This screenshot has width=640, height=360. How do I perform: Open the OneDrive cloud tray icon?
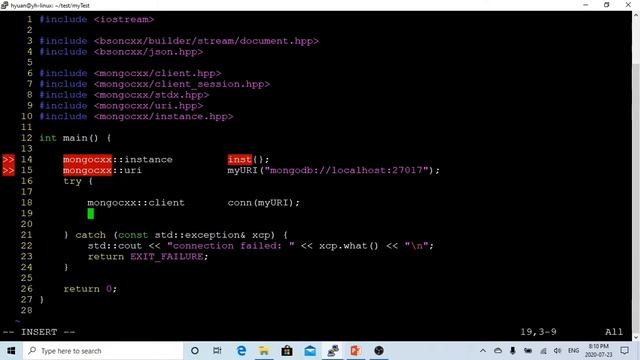coord(498,351)
